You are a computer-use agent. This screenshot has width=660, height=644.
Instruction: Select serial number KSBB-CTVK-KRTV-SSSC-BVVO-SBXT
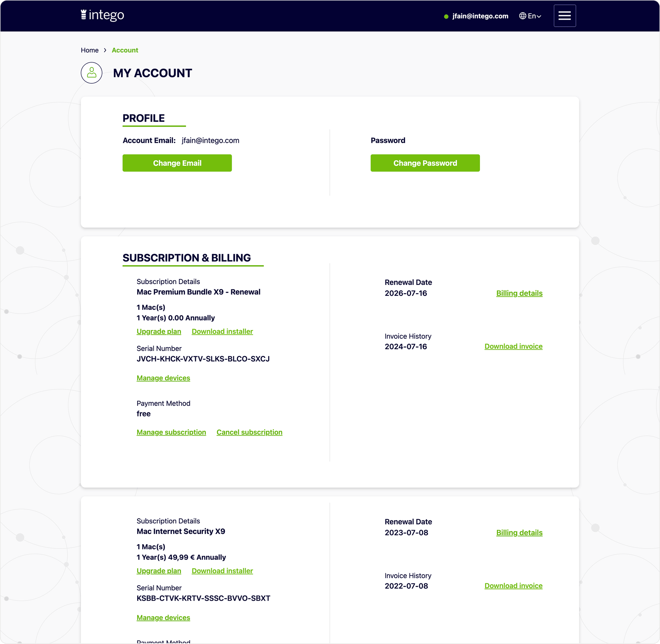203,598
